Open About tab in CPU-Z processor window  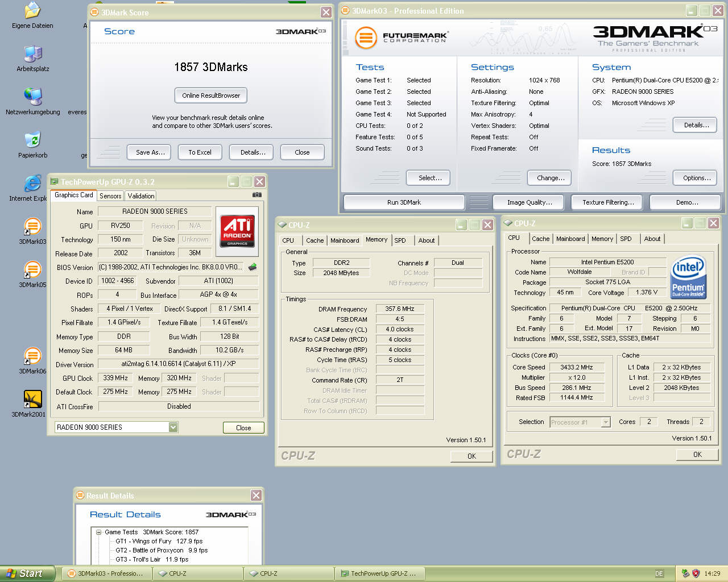652,239
